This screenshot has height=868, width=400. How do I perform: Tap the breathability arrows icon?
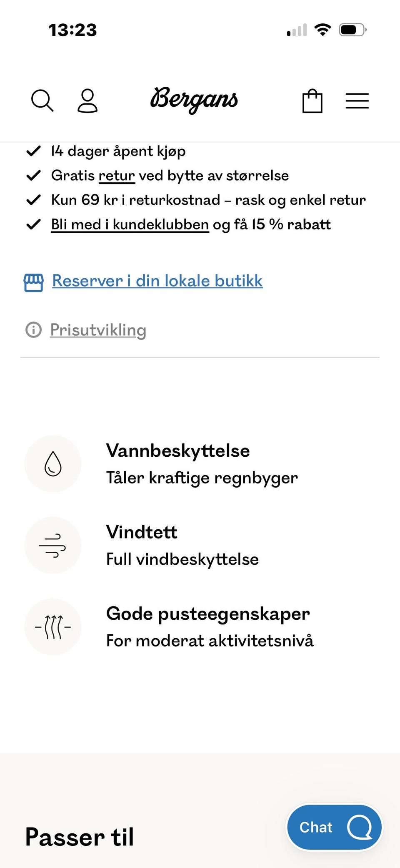coord(52,626)
